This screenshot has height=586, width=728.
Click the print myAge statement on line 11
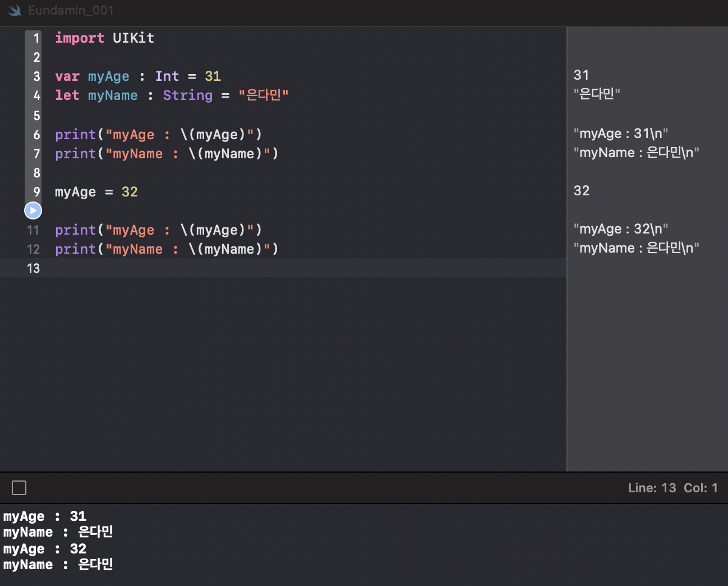point(158,230)
